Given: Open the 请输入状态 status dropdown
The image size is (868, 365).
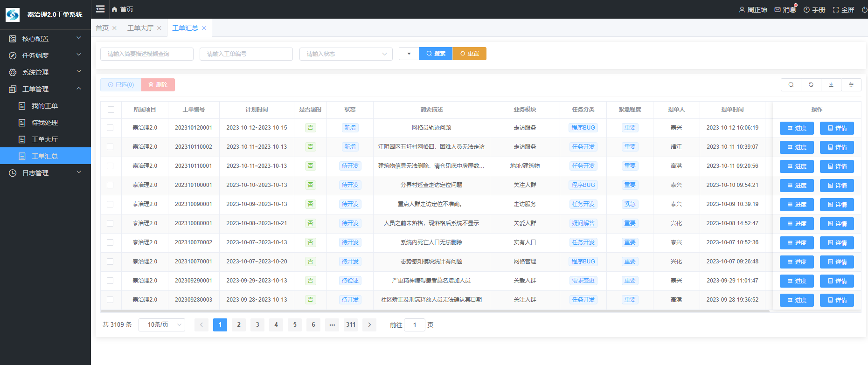Looking at the screenshot, I should point(346,54).
